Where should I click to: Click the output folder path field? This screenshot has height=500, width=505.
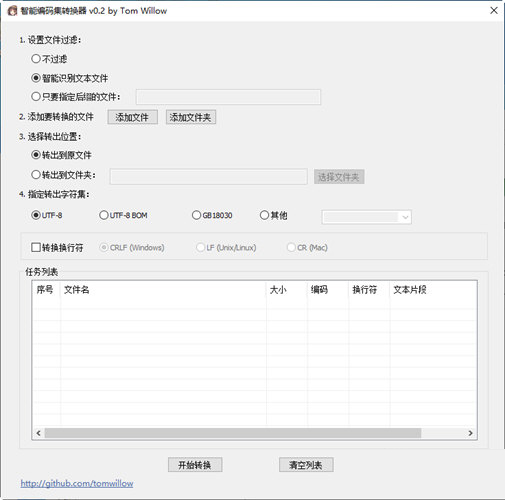[x=209, y=177]
